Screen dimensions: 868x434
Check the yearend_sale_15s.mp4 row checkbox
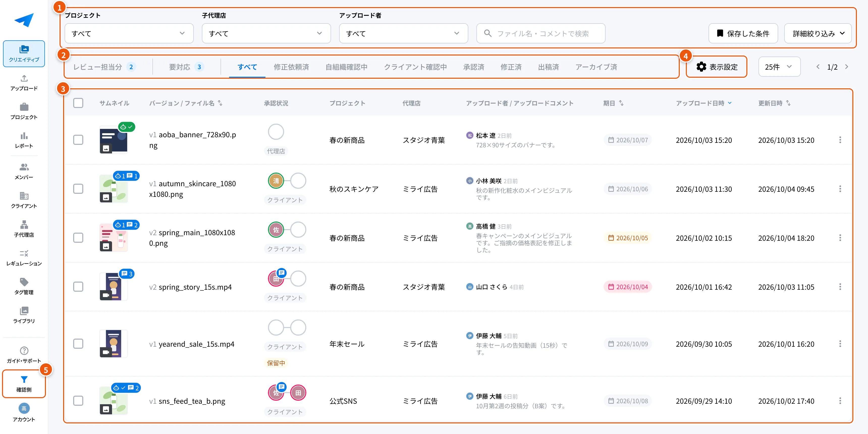pos(78,344)
